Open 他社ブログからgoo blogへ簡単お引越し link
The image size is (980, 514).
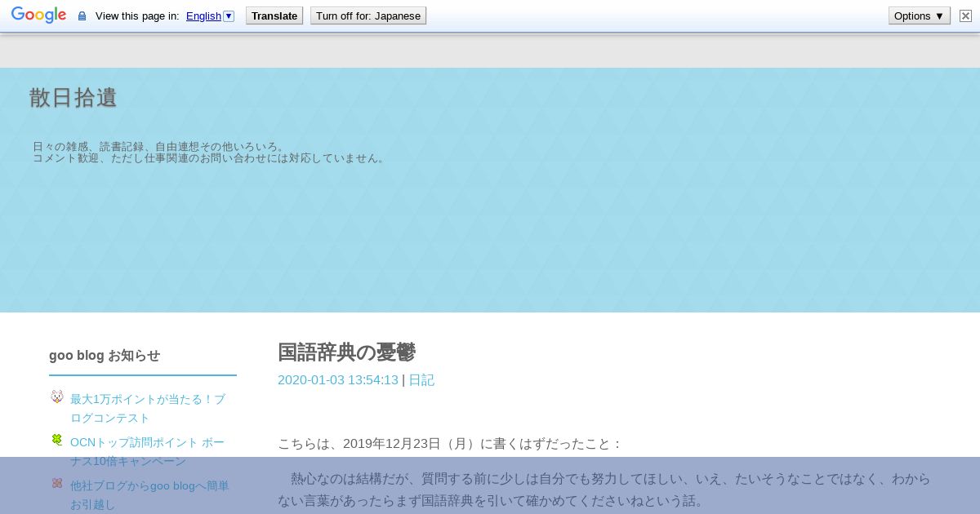click(x=150, y=494)
